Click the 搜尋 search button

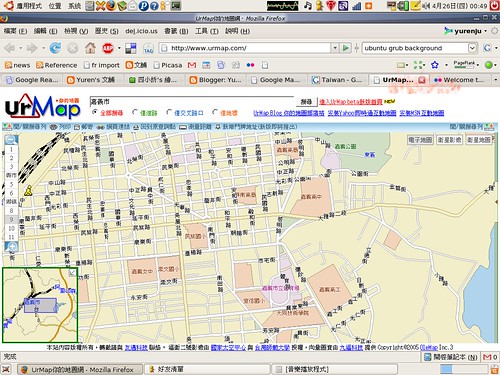(306, 102)
